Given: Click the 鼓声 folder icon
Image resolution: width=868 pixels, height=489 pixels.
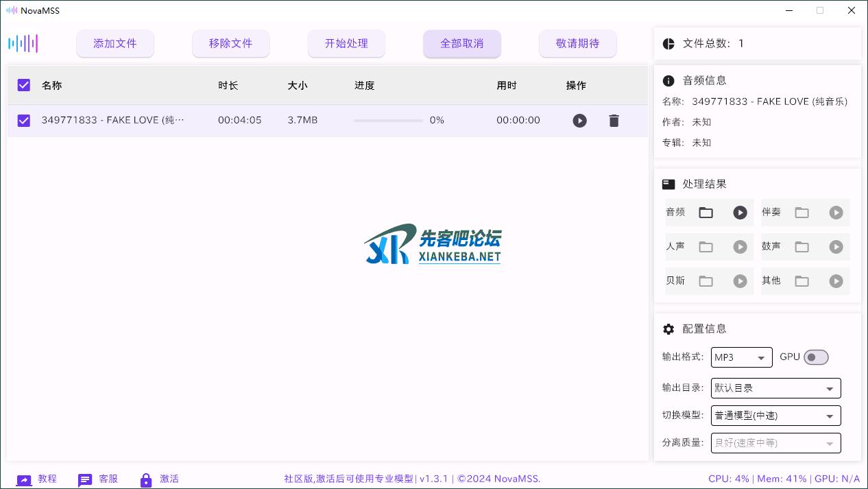Looking at the screenshot, I should click(x=801, y=247).
